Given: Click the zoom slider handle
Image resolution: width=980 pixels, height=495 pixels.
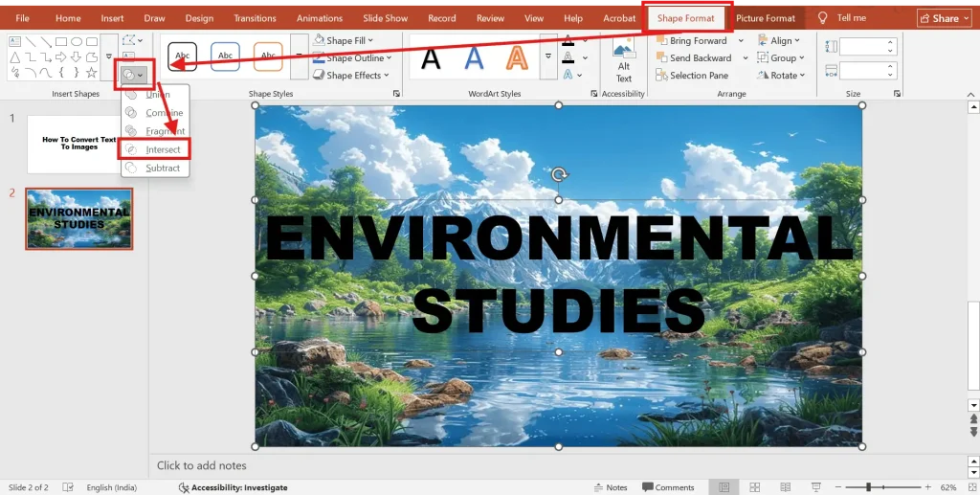Looking at the screenshot, I should (x=870, y=487).
